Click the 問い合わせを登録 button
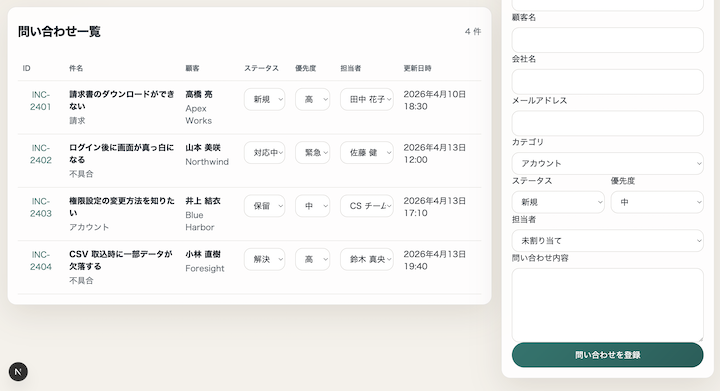720x391 pixels. coord(608,355)
